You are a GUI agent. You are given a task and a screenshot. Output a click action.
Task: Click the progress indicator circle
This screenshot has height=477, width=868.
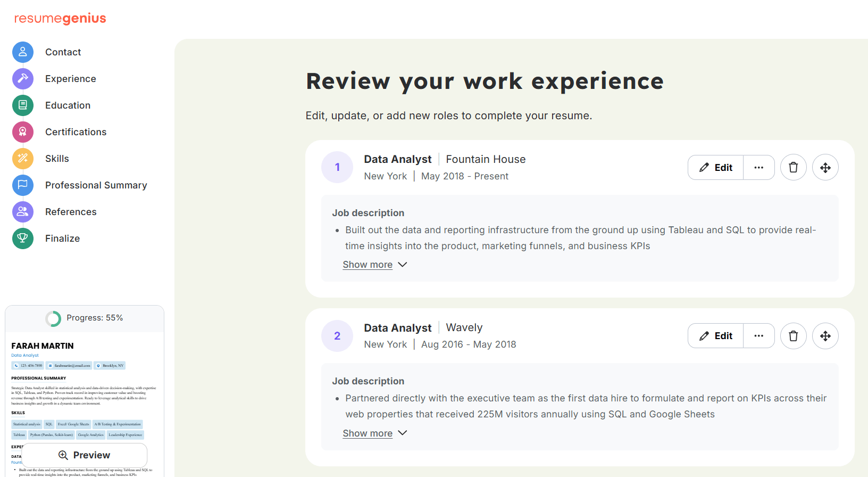[53, 318]
